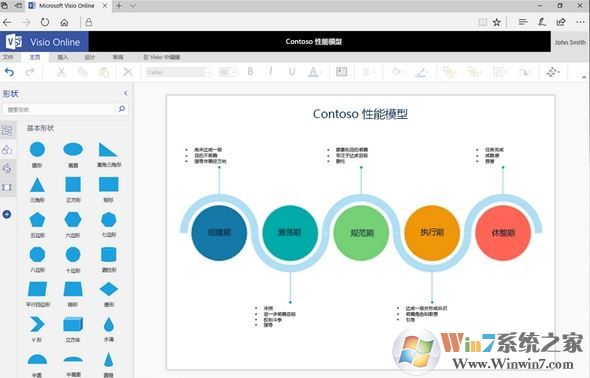The height and width of the screenshot is (378, 590).
Task: Click the Shapes search input field
Action: pyautogui.click(x=58, y=109)
